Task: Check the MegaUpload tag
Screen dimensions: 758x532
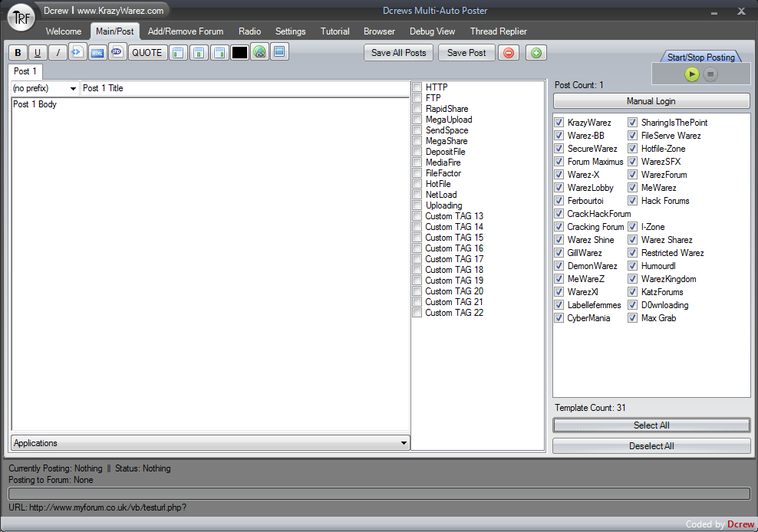Action: pyautogui.click(x=417, y=120)
